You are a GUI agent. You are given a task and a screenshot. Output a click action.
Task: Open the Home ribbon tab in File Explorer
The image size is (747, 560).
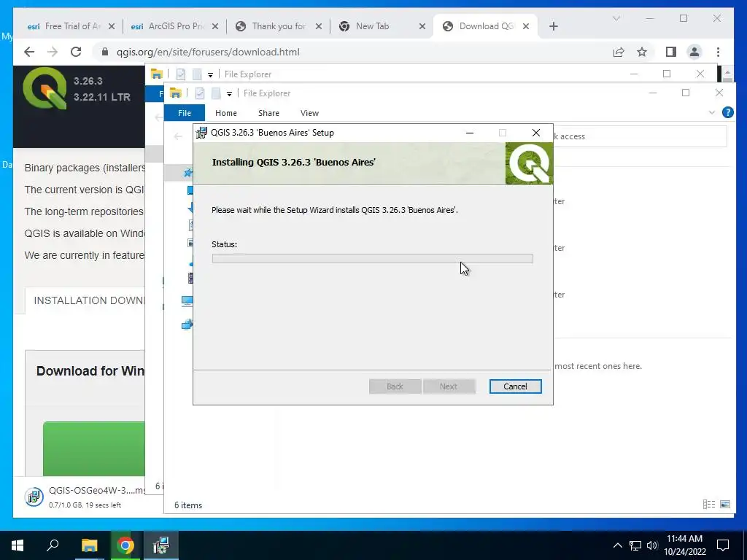click(226, 113)
